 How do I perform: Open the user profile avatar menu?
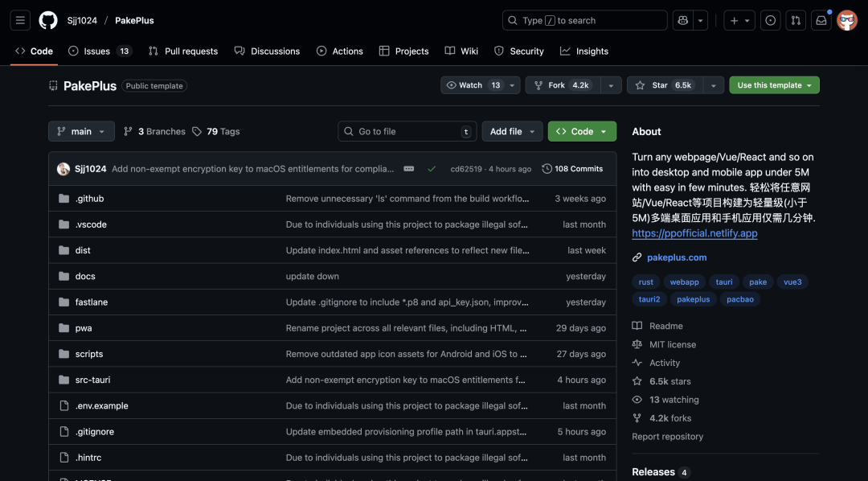click(847, 20)
